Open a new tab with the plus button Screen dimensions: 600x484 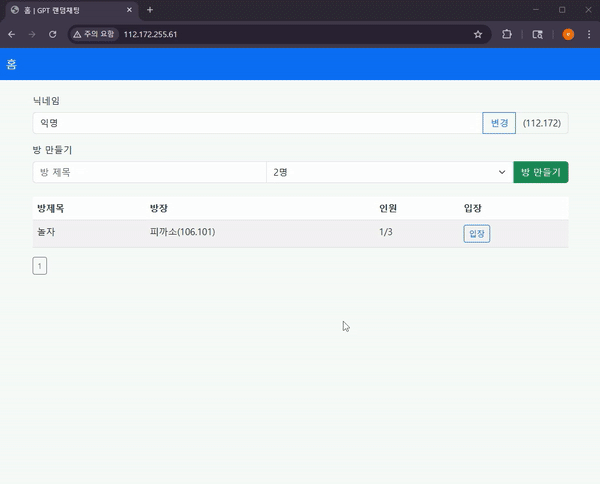(150, 10)
